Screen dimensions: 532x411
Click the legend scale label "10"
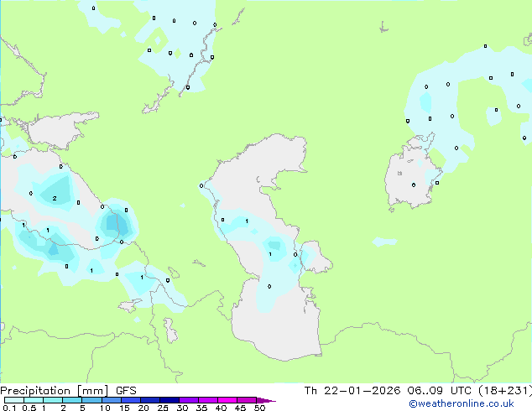tap(105, 408)
